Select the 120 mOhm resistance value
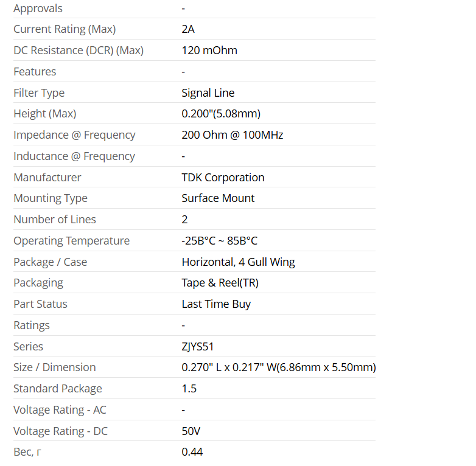 [209, 50]
